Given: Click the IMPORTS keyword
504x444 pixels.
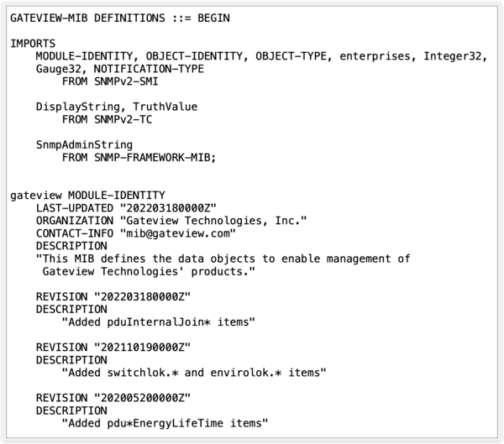Looking at the screenshot, I should point(33,42).
